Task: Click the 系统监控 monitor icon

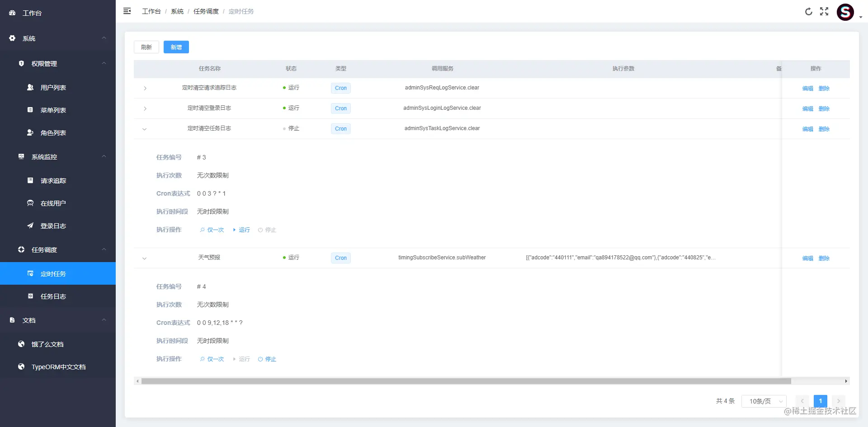Action: tap(21, 156)
